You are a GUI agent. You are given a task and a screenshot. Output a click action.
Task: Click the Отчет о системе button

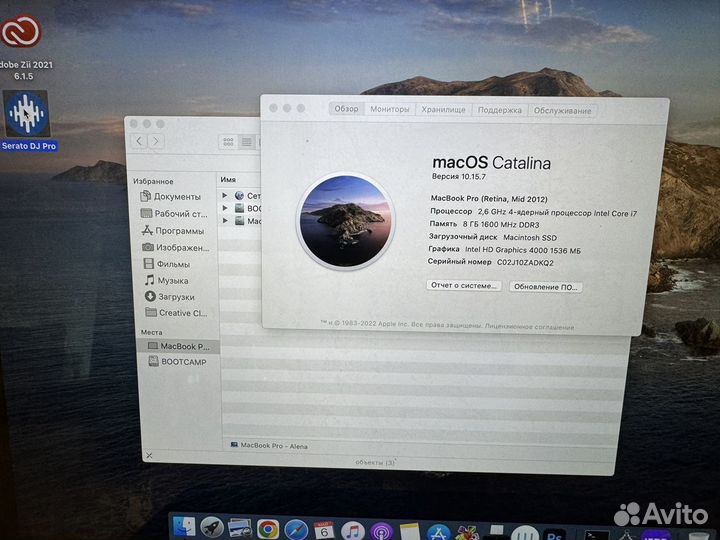[x=464, y=285]
